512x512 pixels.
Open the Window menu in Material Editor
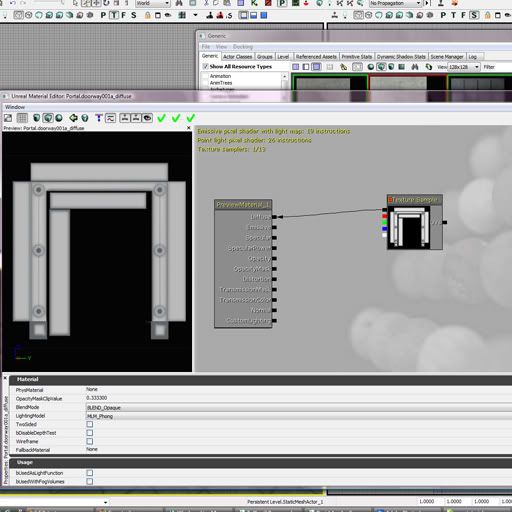15,107
